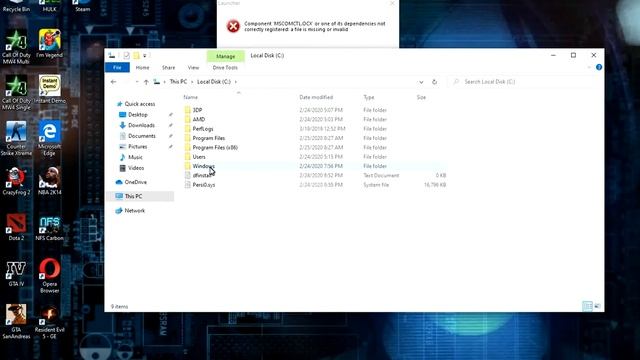
Task: Click the Back arrow in File Explorer
Action: tap(113, 82)
